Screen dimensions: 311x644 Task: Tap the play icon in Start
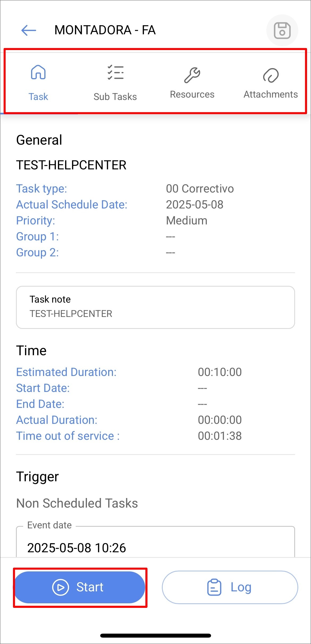pos(61,587)
